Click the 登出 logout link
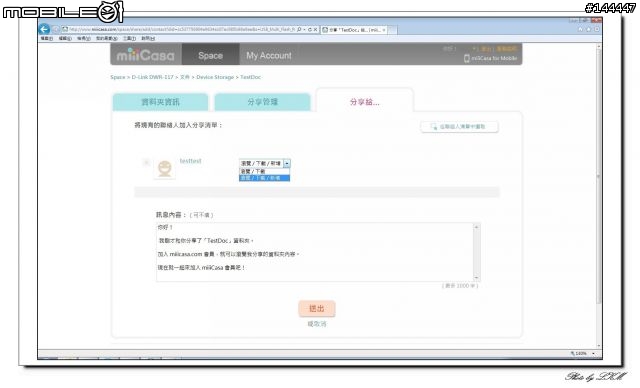The width and height of the screenshot is (640, 388). pyautogui.click(x=485, y=49)
